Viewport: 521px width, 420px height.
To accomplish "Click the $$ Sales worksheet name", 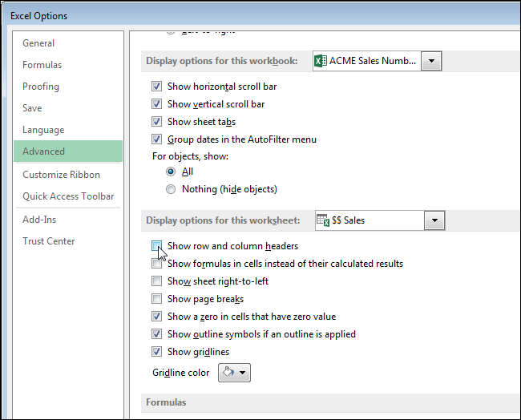I will tap(348, 220).
